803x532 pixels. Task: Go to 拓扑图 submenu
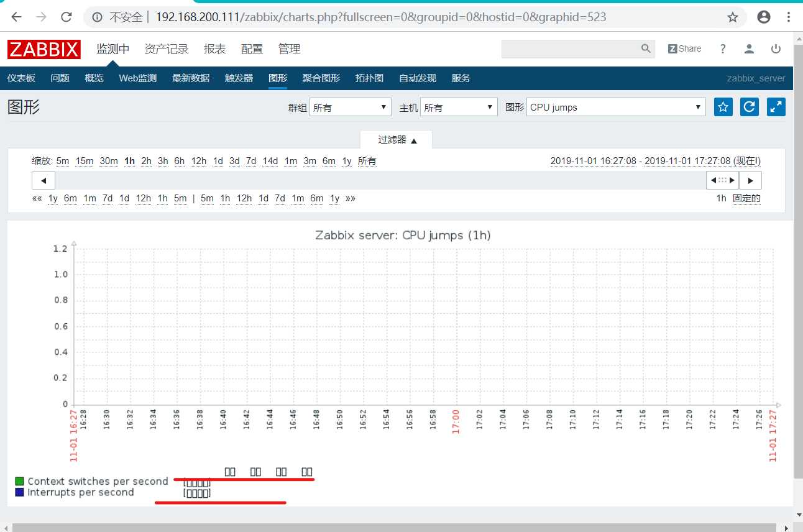[x=370, y=78]
